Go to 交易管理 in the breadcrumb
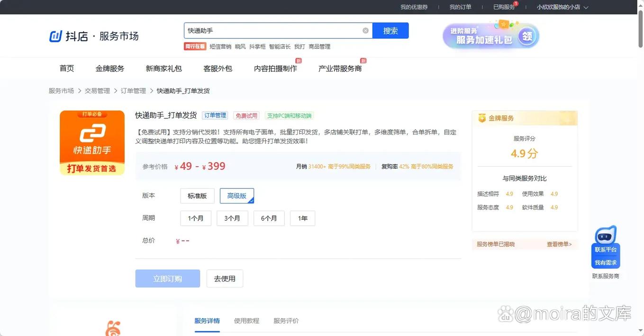The image size is (644, 336). (x=97, y=91)
